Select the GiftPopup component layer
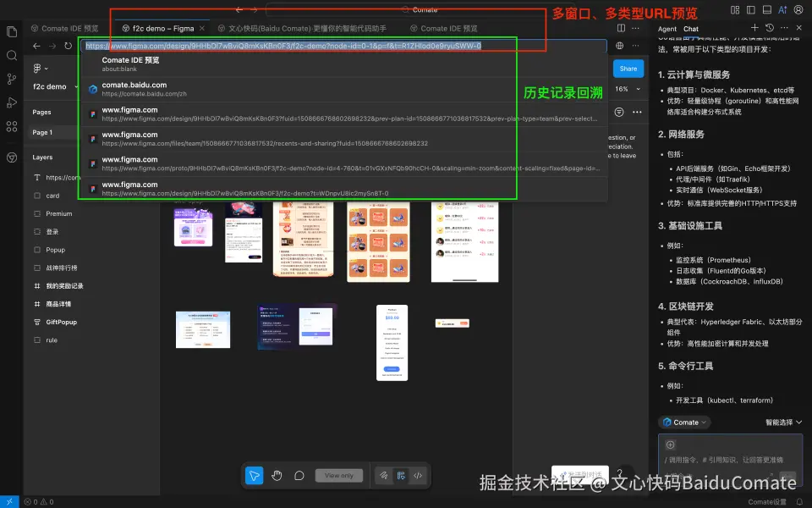The height and width of the screenshot is (508, 812). (x=61, y=322)
